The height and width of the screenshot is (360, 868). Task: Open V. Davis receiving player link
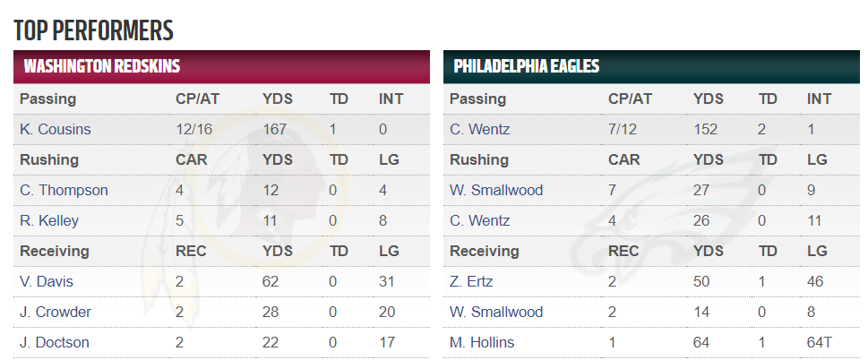[x=47, y=282]
